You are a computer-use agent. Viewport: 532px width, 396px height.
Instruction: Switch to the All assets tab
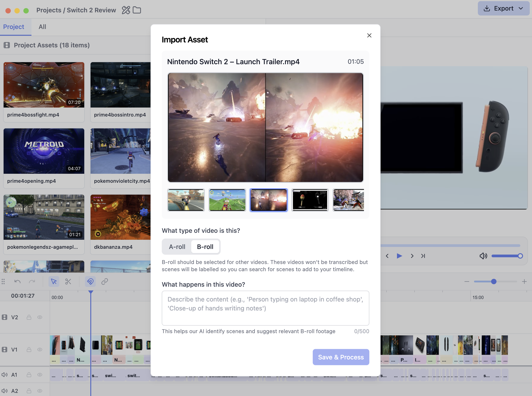[x=42, y=27]
